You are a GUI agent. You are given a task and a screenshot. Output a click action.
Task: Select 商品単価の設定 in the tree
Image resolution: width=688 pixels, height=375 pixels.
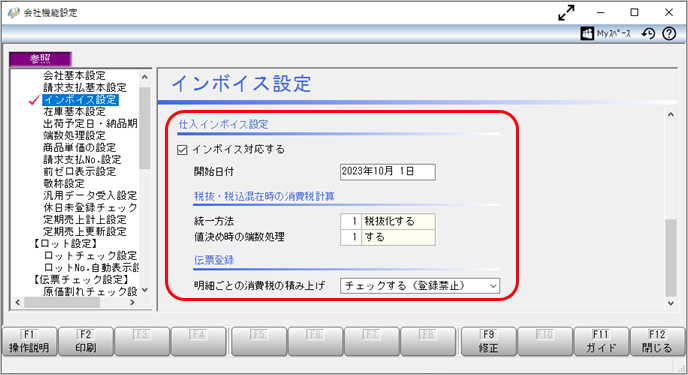point(79,147)
